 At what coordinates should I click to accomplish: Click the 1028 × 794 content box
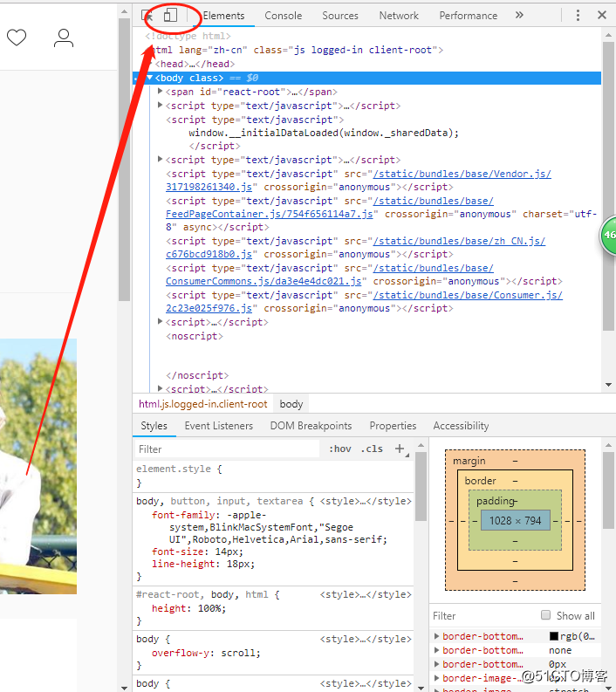pyautogui.click(x=516, y=520)
